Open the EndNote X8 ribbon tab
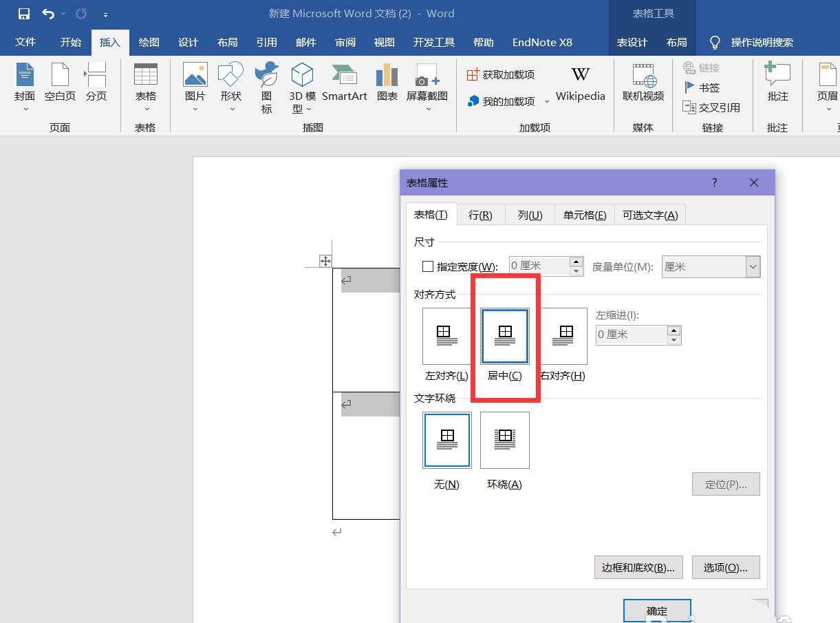The image size is (840, 623). pyautogui.click(x=542, y=42)
